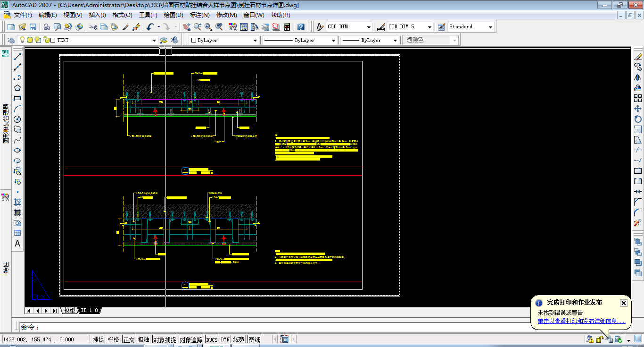Open the 格式(O) menu
Image resolution: width=644 pixels, height=347 pixels.
[x=123, y=15]
